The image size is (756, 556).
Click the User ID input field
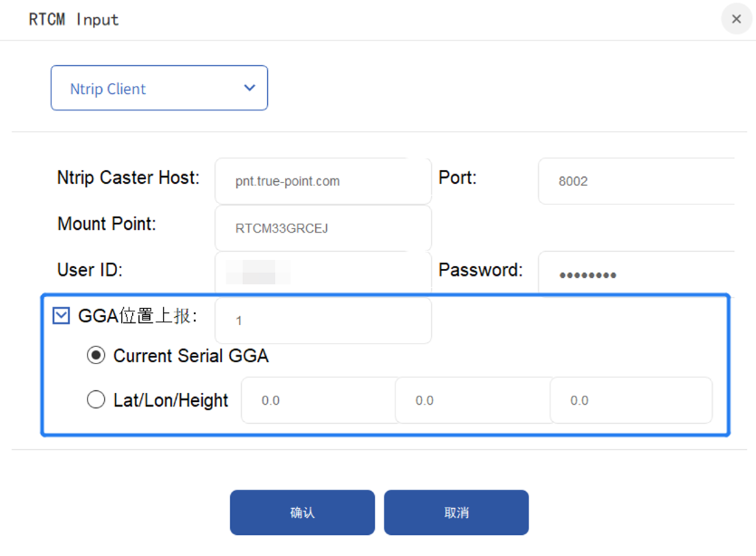322,271
